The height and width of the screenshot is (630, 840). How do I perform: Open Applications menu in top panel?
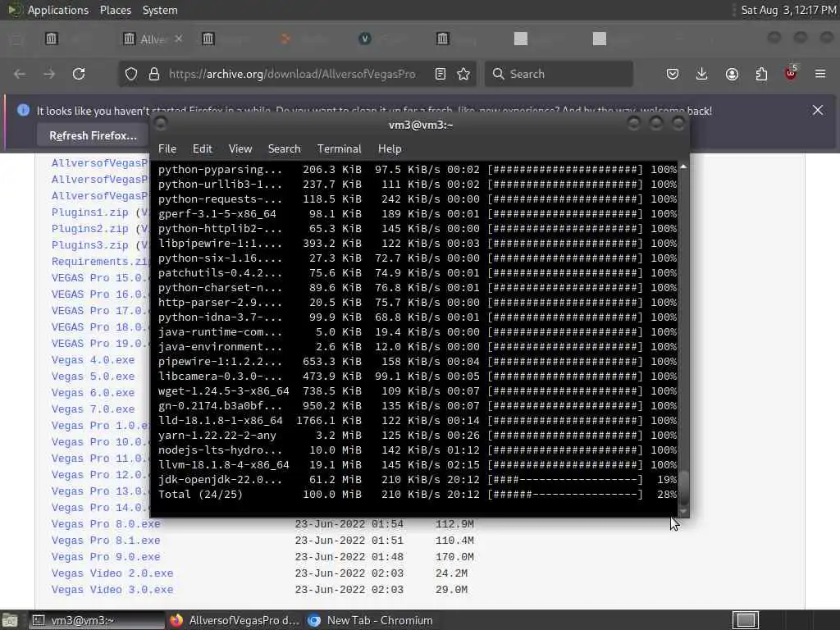pyautogui.click(x=58, y=10)
